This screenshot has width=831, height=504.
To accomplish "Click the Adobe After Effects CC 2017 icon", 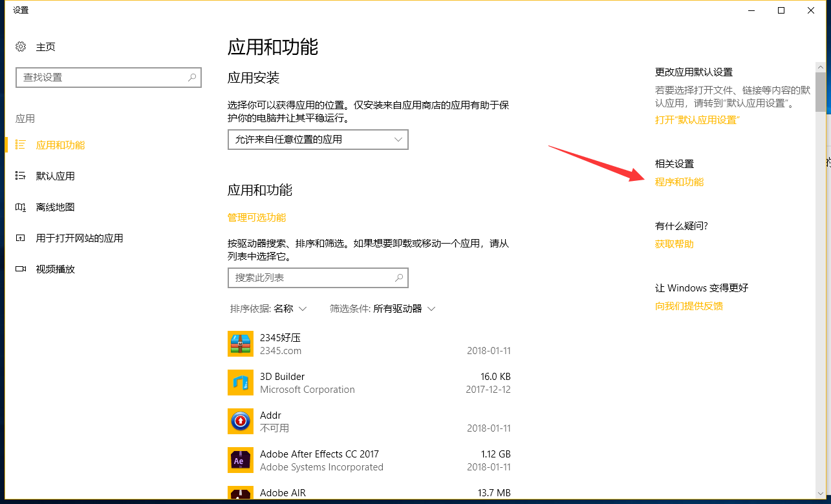I will click(241, 460).
